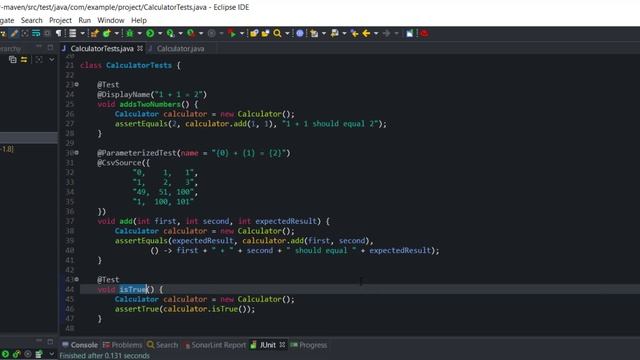Click the Debug bug icon
The image size is (640, 360).
[x=130, y=33]
